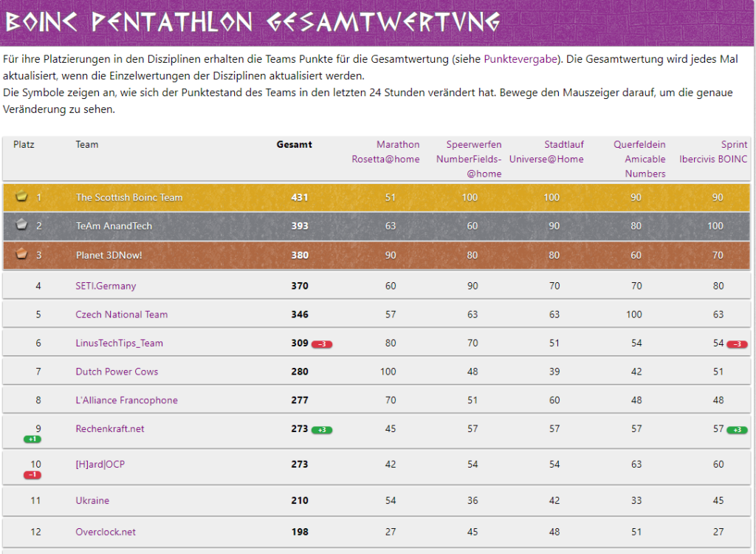Click the total score 346
The image size is (756, 554).
pos(300,314)
